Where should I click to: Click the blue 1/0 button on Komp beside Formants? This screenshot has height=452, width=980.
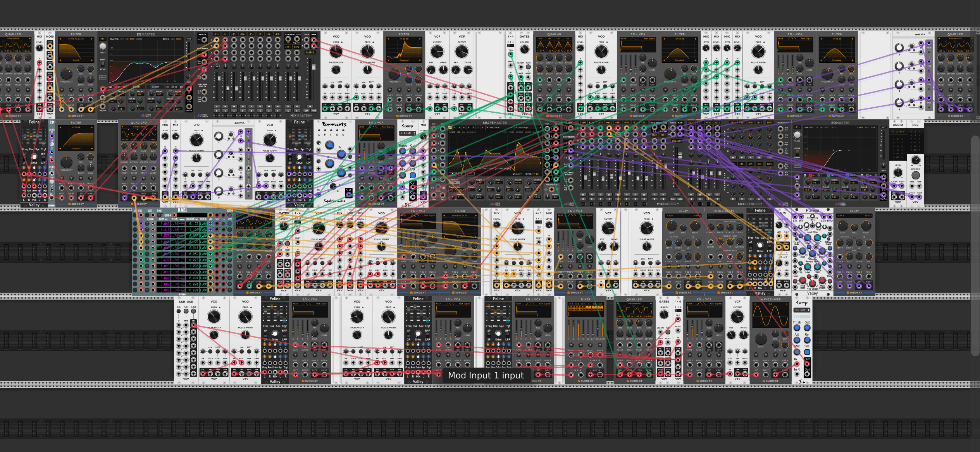pos(413,175)
